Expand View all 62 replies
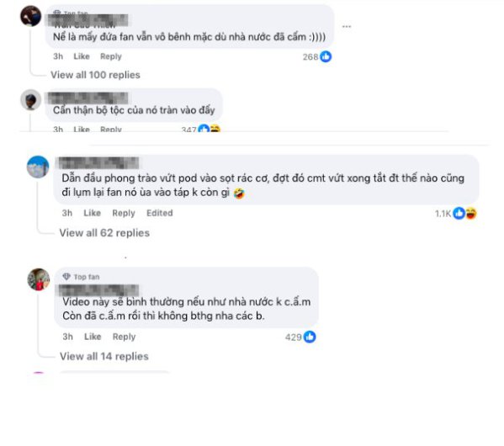The width and height of the screenshot is (504, 446). pos(104,233)
